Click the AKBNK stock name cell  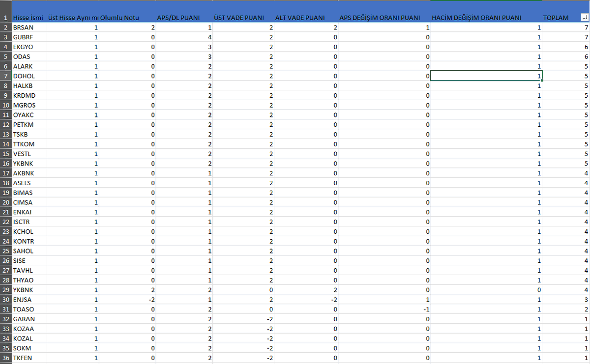29,173
